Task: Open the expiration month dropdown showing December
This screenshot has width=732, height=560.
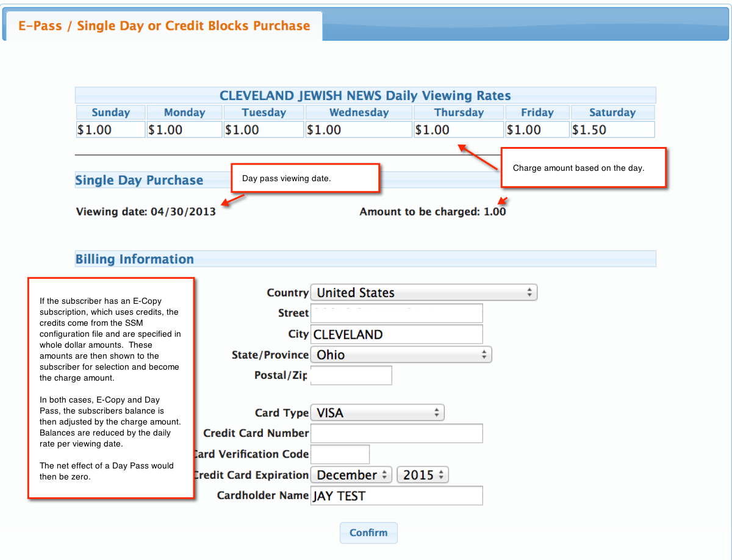Action: coord(351,475)
